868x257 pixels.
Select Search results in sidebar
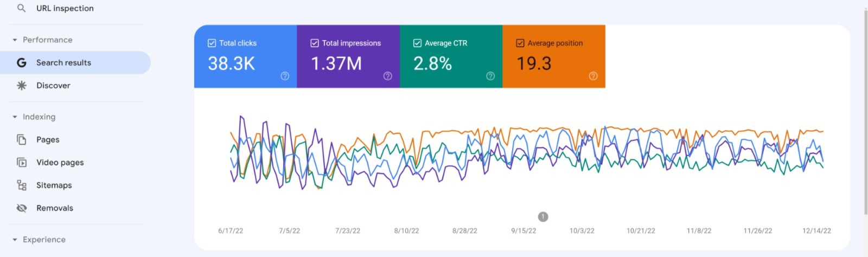75,63
